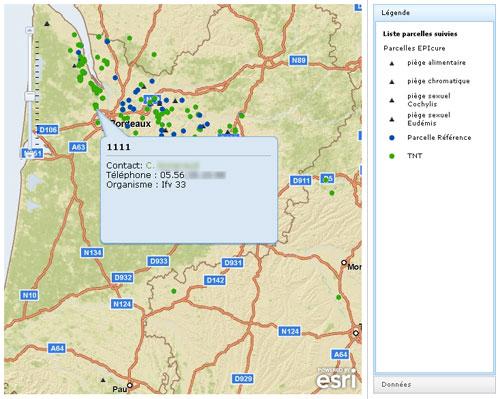The height and width of the screenshot is (399, 500).
Task: Select the black triangle trap marker near Pau
Action: pyautogui.click(x=103, y=380)
